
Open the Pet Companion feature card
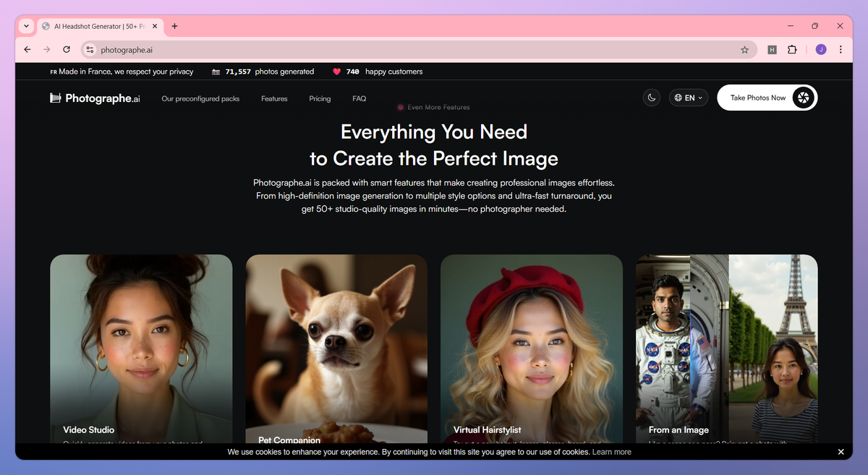[336, 349]
